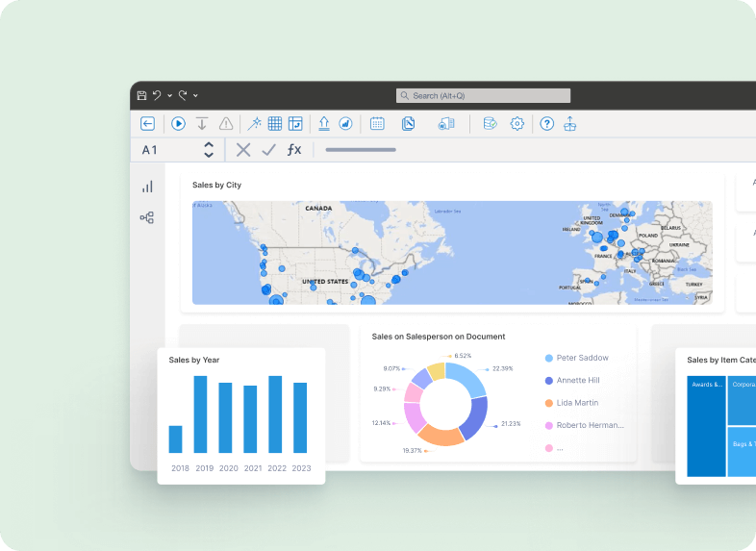Viewport: 756px width, 551px height.
Task: Click the share box-arrow icon
Action: tap(570, 124)
